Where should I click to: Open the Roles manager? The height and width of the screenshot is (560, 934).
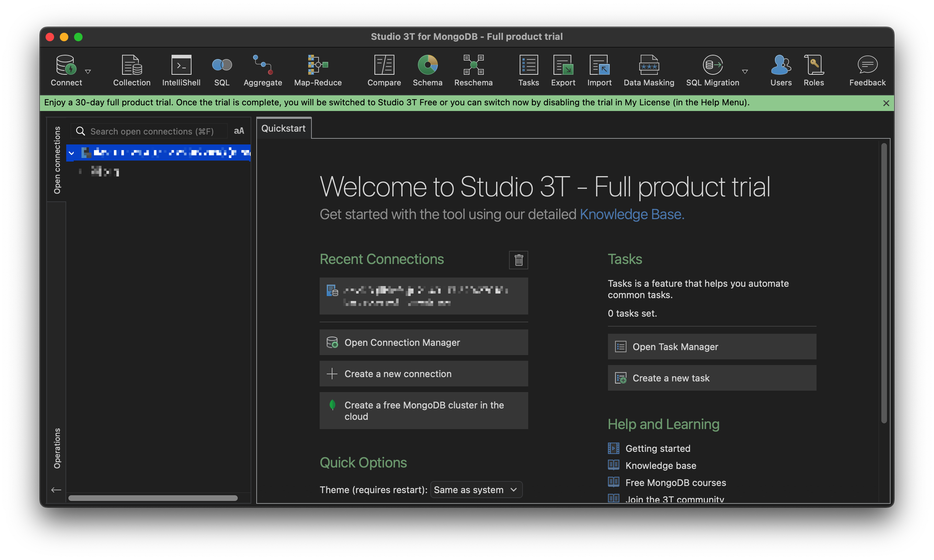point(814,70)
